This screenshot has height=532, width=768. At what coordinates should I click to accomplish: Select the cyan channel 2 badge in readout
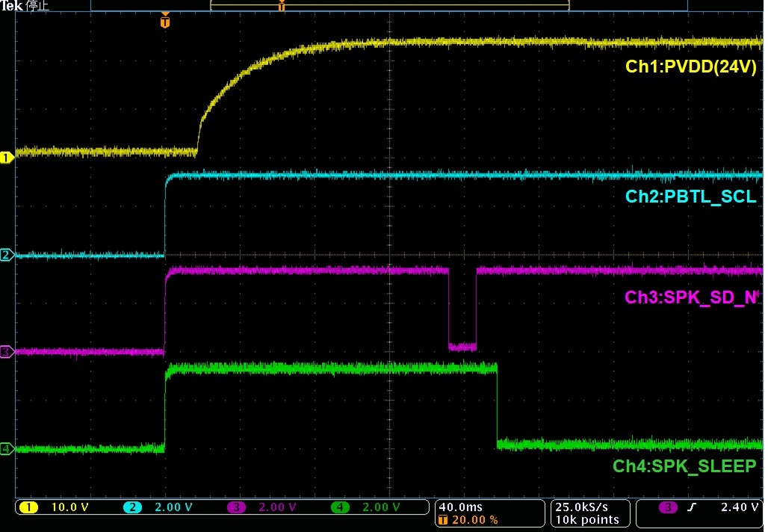133,507
